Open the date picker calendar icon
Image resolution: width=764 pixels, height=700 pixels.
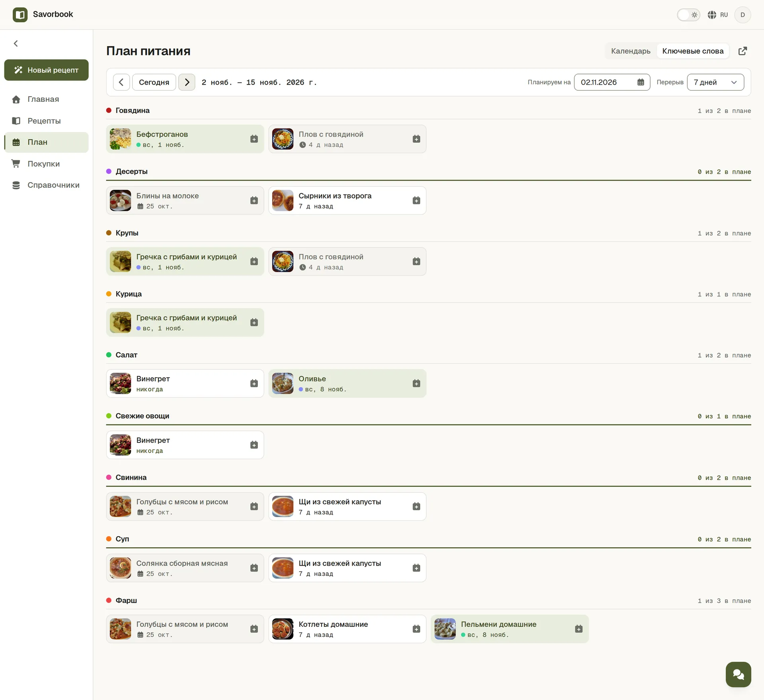click(x=641, y=82)
